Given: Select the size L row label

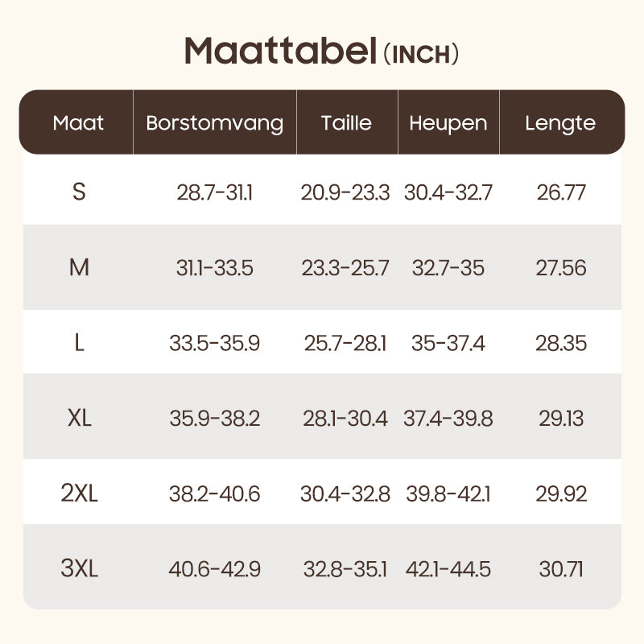Looking at the screenshot, I should click(79, 344).
